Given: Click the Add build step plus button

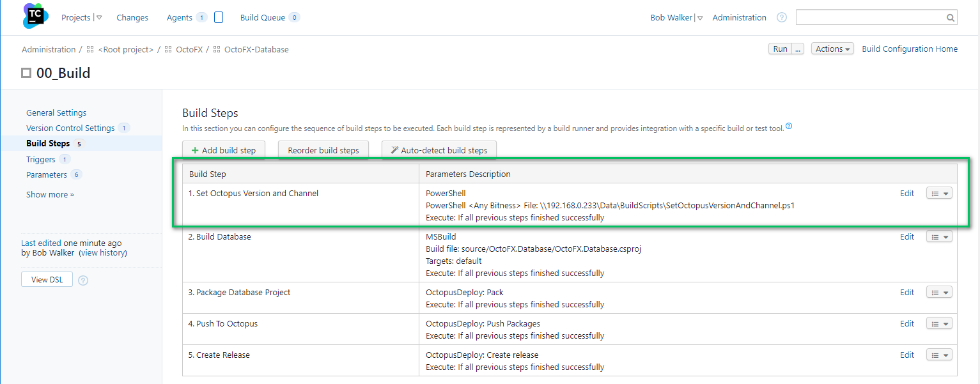Looking at the screenshot, I should click(x=223, y=151).
